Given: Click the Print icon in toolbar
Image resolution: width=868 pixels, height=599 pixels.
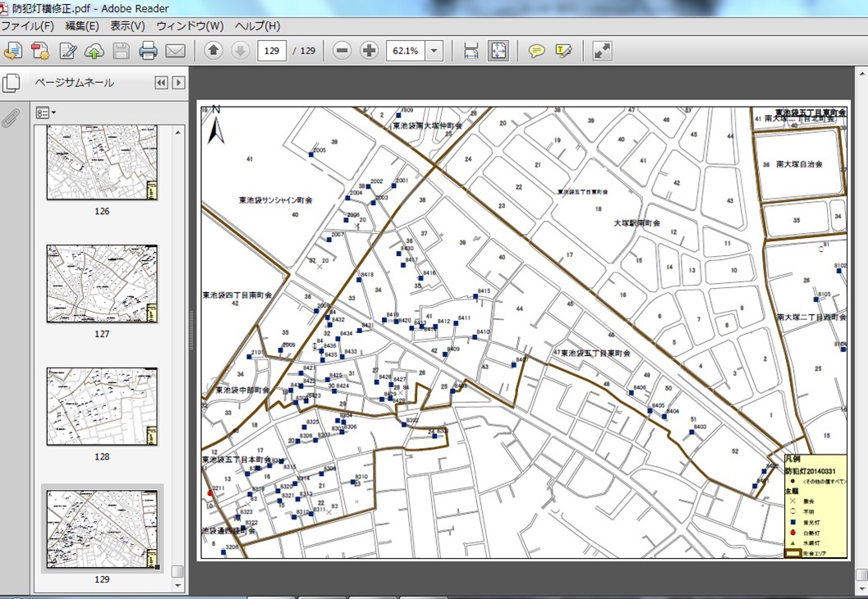Looking at the screenshot, I should [x=148, y=51].
